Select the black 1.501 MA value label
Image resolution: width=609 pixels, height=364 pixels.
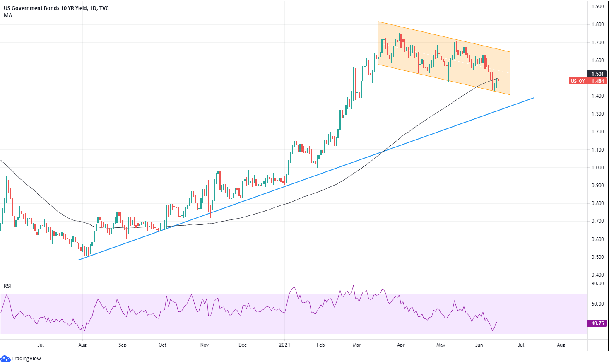point(597,74)
